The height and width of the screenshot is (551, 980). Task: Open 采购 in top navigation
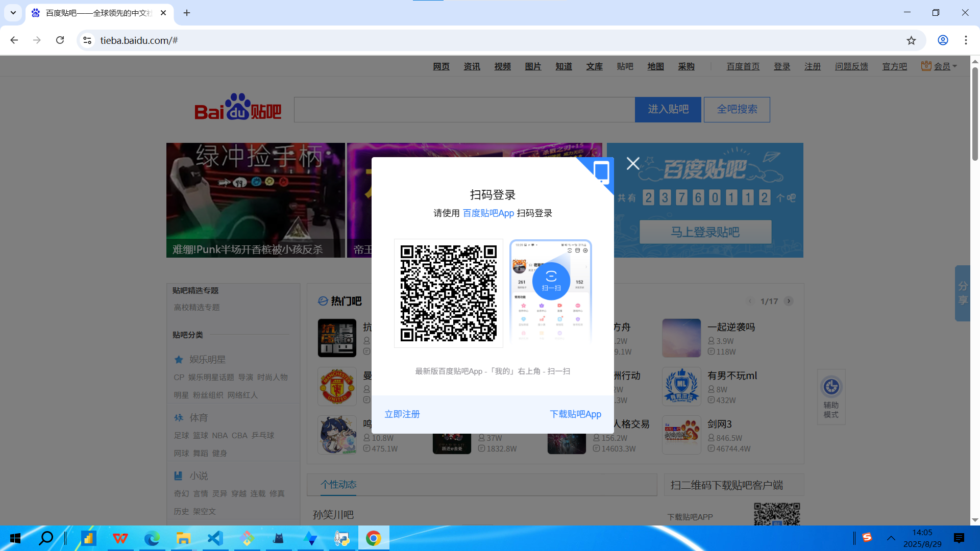tap(686, 66)
